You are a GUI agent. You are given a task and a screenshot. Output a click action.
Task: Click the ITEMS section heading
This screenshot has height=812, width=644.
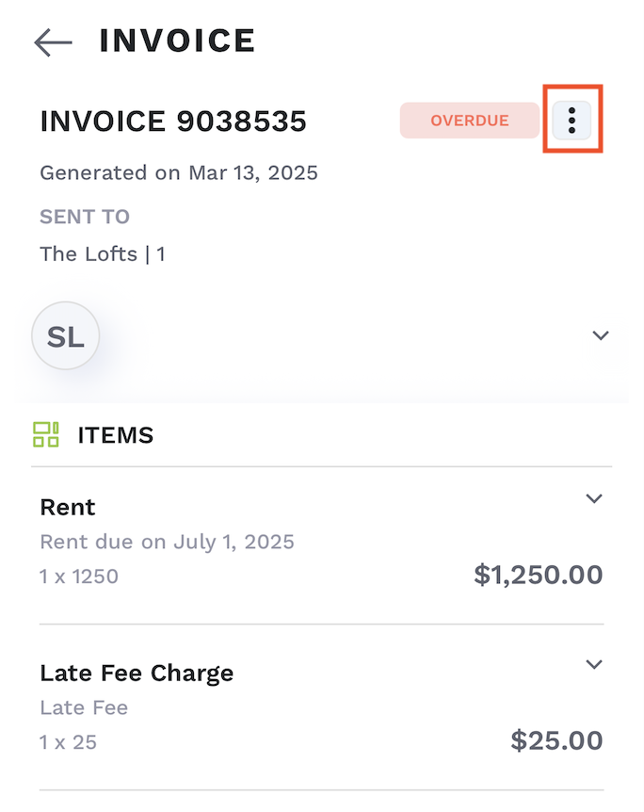[x=115, y=435]
